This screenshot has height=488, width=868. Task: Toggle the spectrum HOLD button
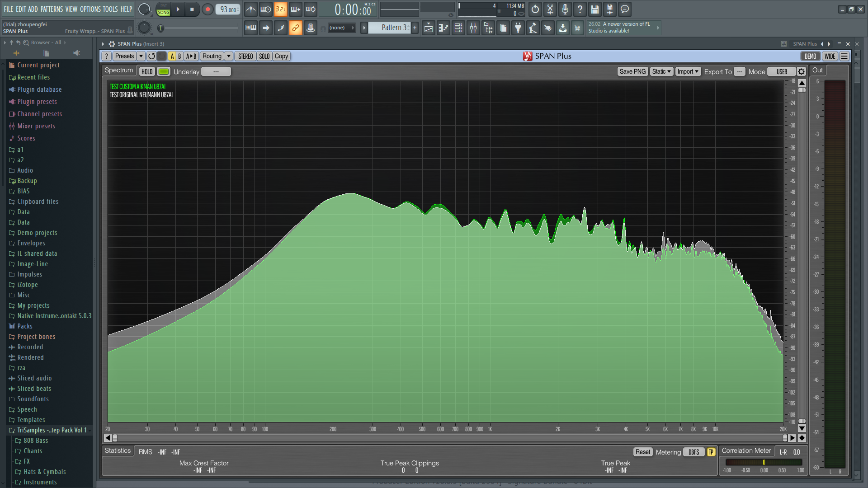pyautogui.click(x=147, y=71)
